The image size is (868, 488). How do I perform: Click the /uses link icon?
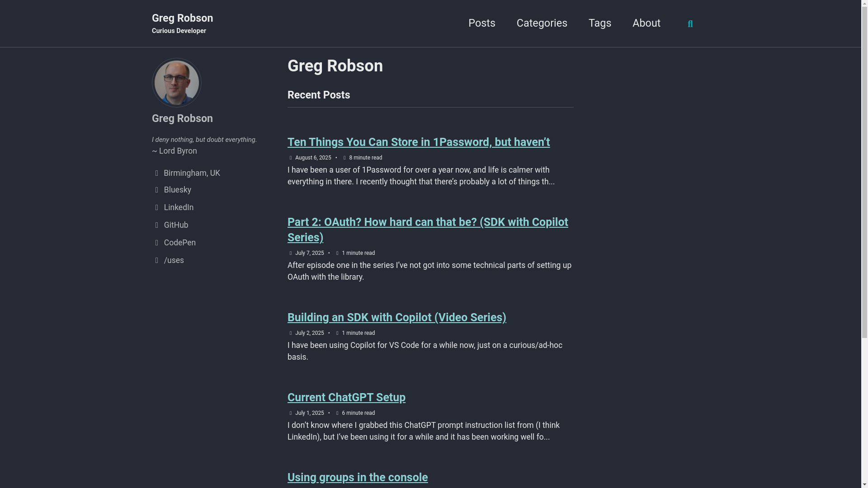pyautogui.click(x=157, y=260)
